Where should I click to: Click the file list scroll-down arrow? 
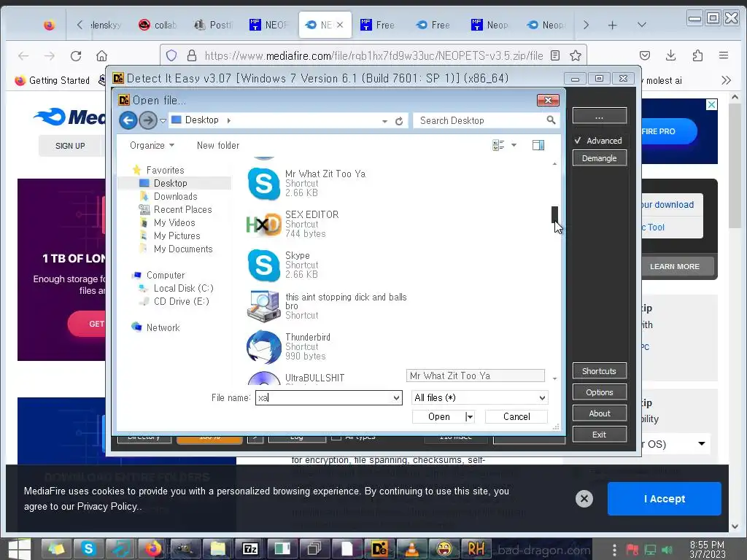coord(554,378)
